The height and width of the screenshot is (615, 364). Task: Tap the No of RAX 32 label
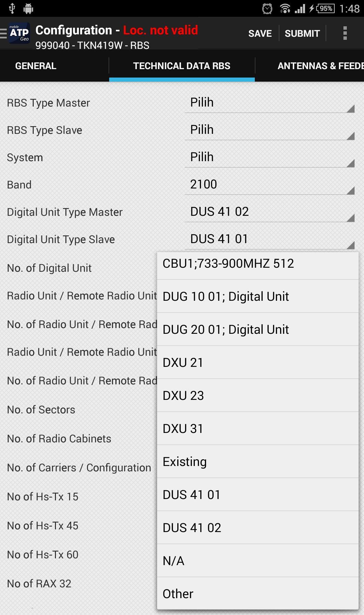coord(39,584)
